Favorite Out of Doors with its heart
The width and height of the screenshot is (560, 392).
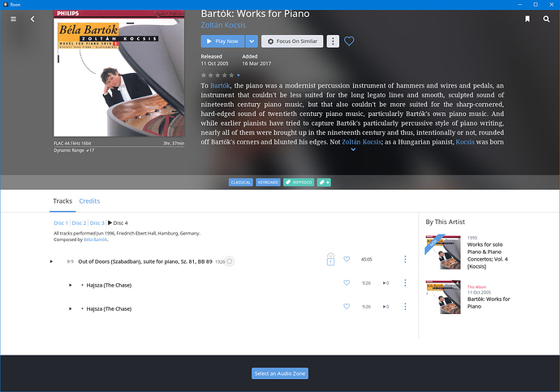point(347,259)
